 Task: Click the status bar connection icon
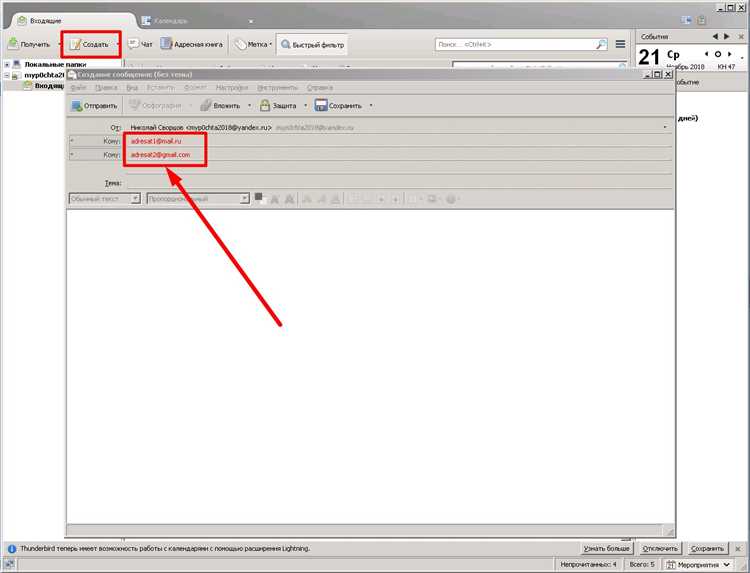[9, 565]
